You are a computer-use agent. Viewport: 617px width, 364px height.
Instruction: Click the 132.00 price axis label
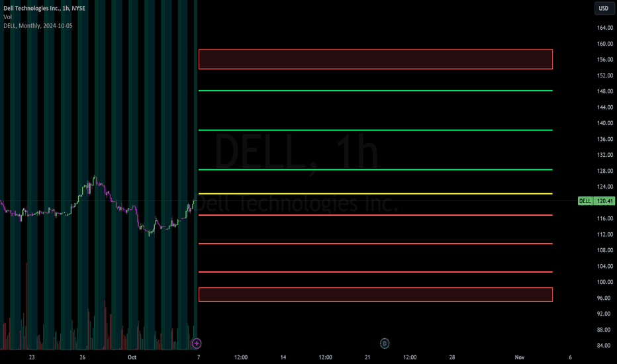[x=605, y=155]
